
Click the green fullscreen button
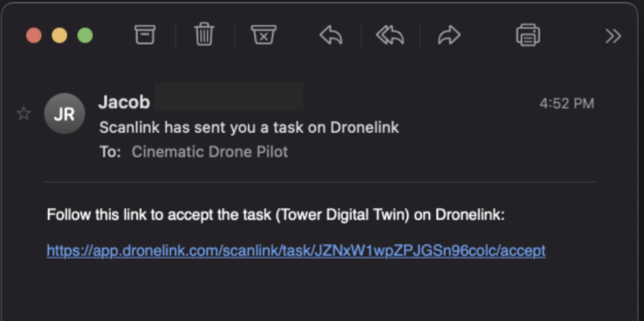pos(85,36)
